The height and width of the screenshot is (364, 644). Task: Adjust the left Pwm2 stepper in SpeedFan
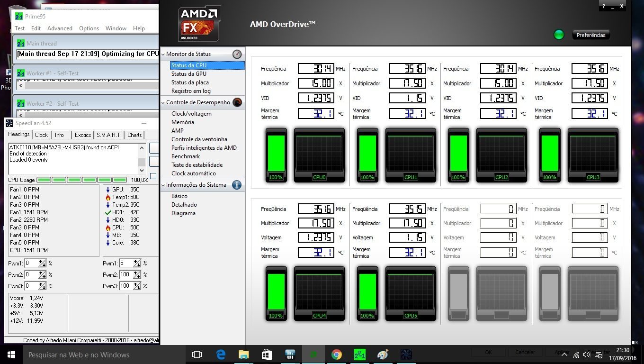pyautogui.click(x=43, y=274)
